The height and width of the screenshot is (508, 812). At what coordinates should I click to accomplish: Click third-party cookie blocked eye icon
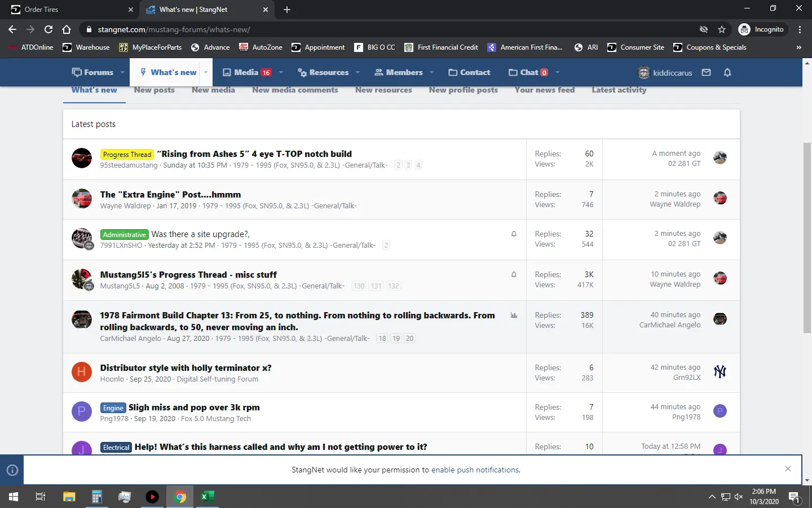click(704, 29)
